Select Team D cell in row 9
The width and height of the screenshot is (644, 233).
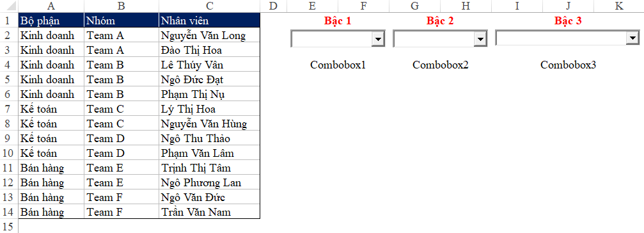122,138
